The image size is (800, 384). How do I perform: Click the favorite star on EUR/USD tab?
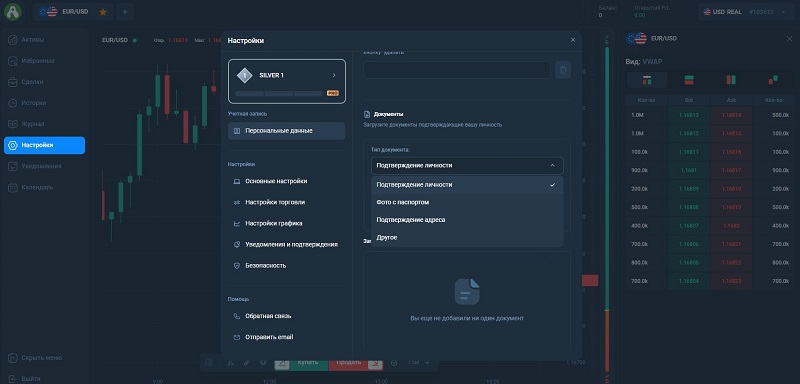click(x=103, y=12)
